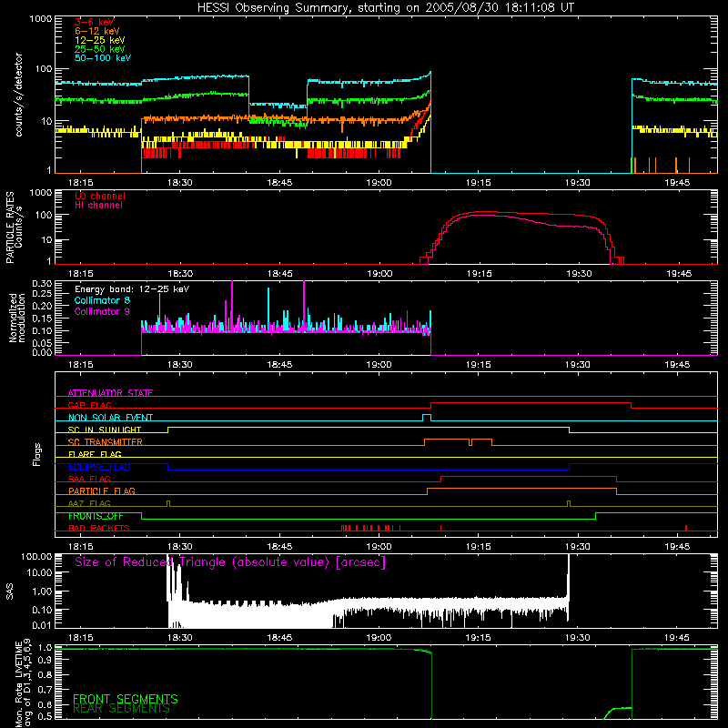Click the '0.6' livetime axis tick value
The height and width of the screenshot is (728, 728).
point(45,704)
